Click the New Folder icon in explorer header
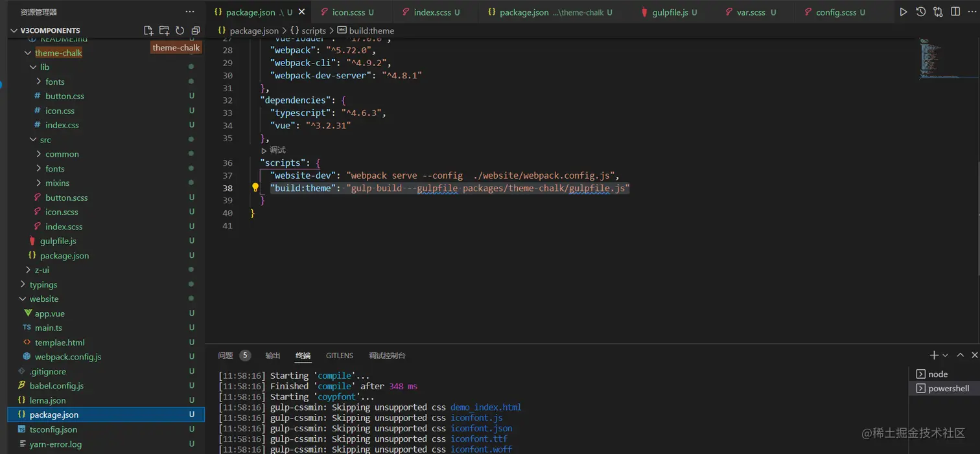Viewport: 980px width, 454px height. point(164,30)
